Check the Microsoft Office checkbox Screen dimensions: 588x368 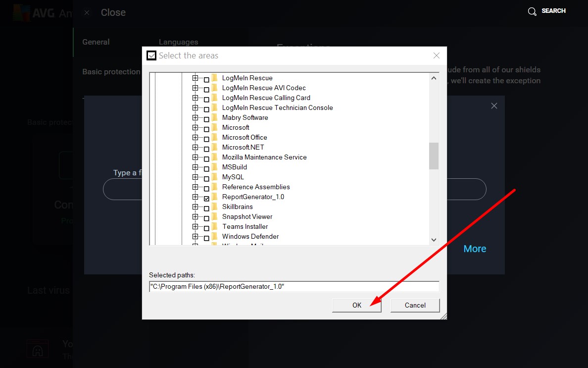[x=206, y=139]
